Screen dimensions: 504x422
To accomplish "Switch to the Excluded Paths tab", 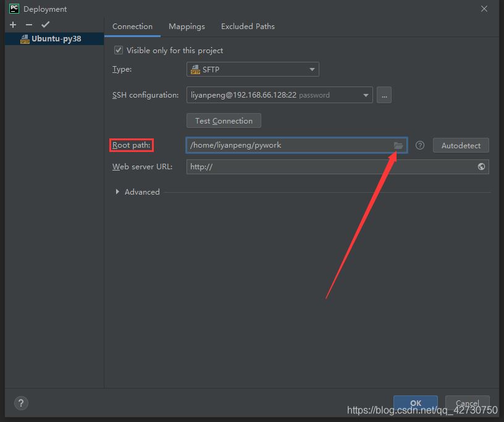I will [248, 27].
